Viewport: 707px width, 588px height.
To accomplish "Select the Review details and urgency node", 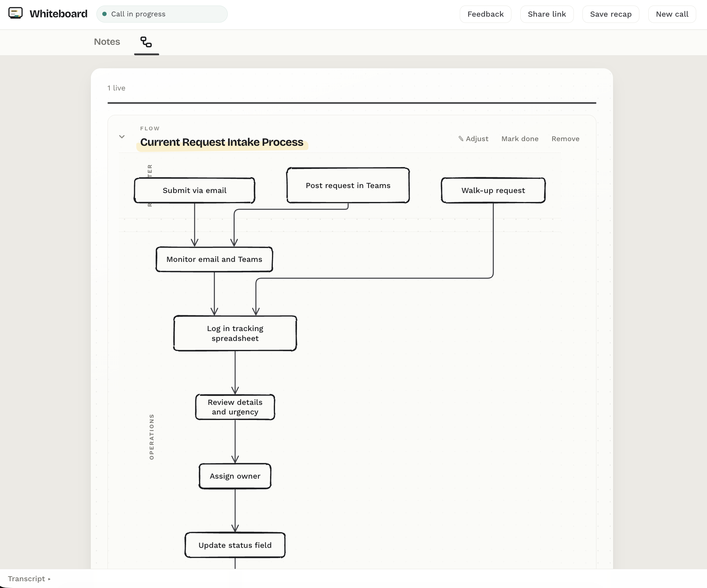I will pos(235,407).
